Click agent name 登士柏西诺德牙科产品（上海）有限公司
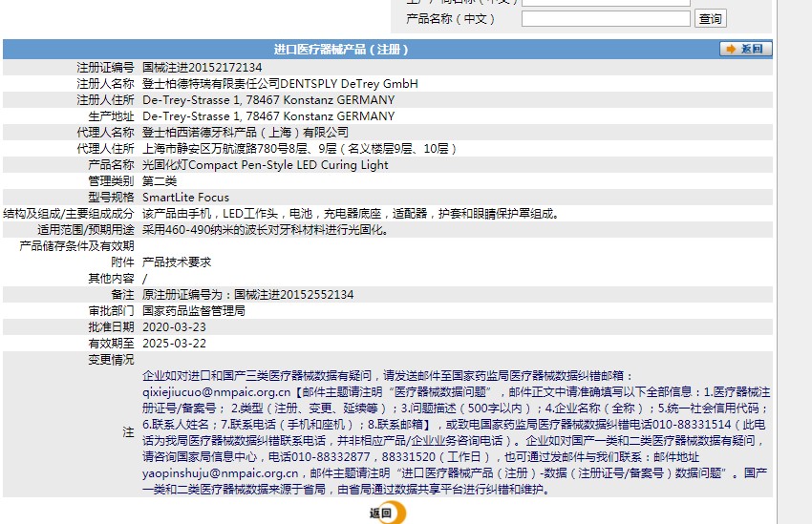This screenshot has width=812, height=524. point(246,133)
